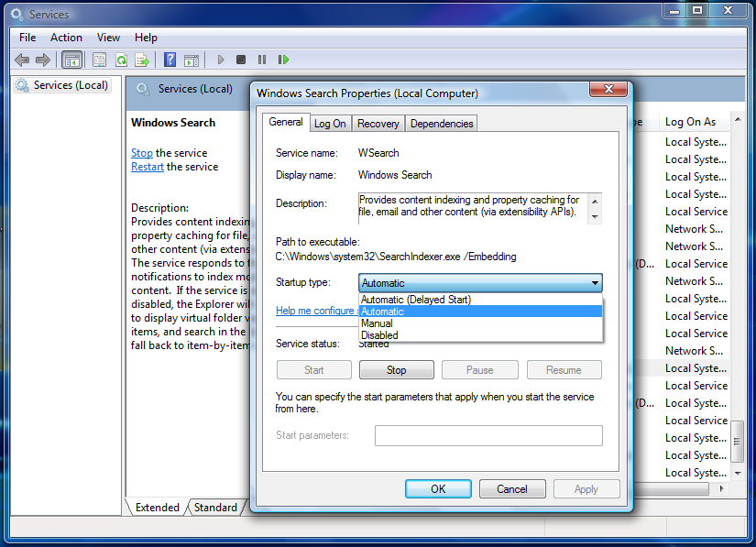Pick Disabled in the startup type list
Screen dimensions: 756x547
[x=379, y=335]
